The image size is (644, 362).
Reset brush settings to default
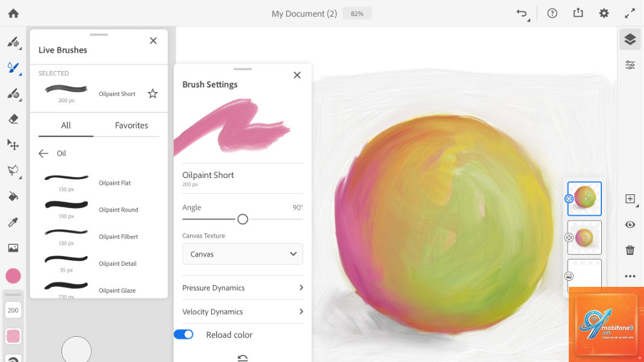point(243,358)
